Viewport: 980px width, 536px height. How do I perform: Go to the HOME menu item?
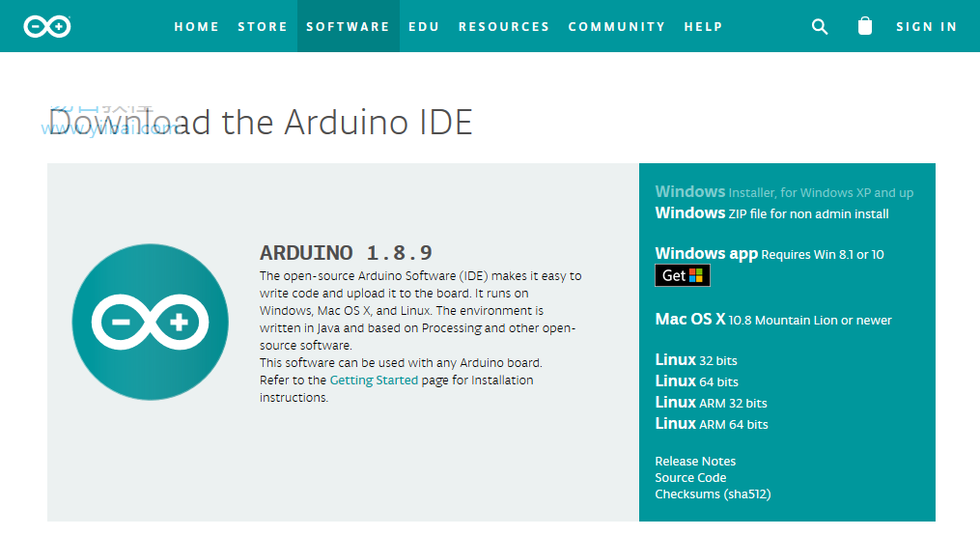(x=197, y=26)
